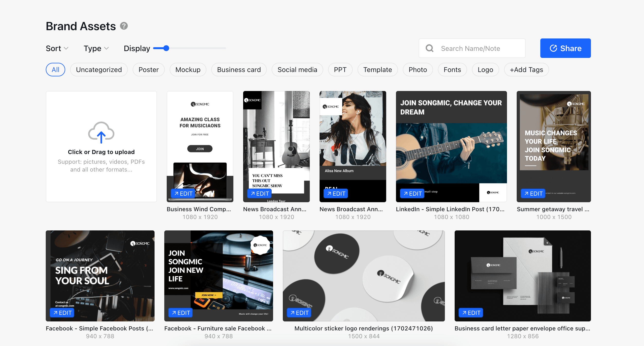The width and height of the screenshot is (644, 346).
Task: Filter by Social media tag
Action: point(297,70)
